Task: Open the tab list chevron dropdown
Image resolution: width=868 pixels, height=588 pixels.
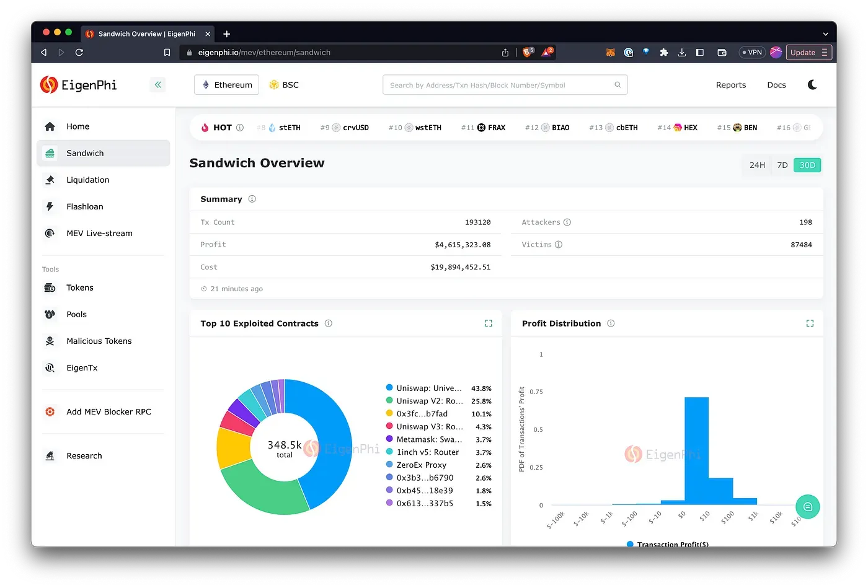Action: click(825, 34)
